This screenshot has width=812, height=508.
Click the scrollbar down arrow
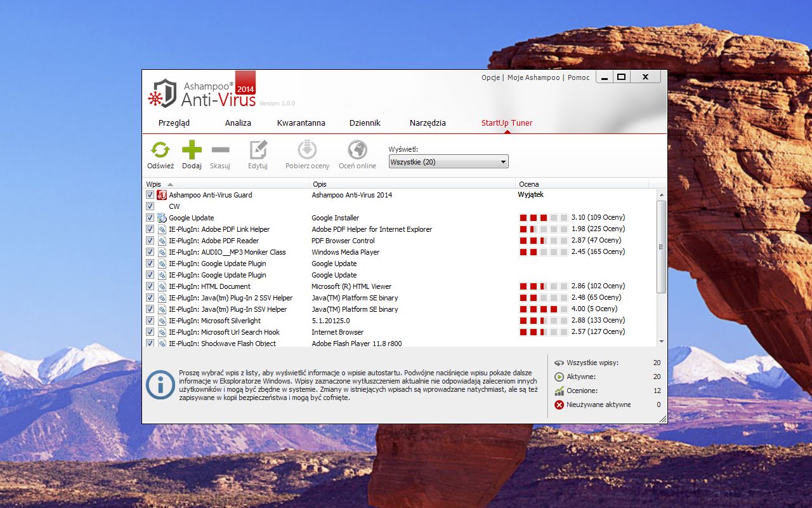point(662,342)
